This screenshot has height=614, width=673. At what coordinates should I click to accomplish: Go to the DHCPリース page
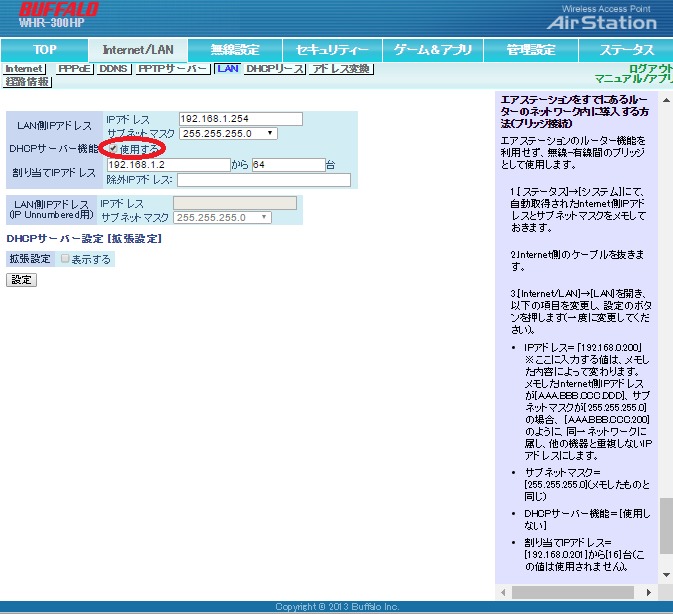pos(275,69)
